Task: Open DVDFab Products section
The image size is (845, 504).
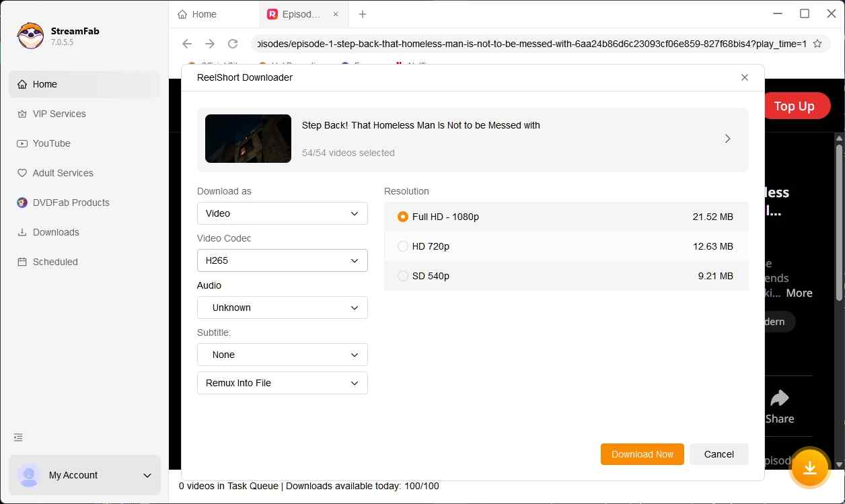Action: pyautogui.click(x=85, y=203)
